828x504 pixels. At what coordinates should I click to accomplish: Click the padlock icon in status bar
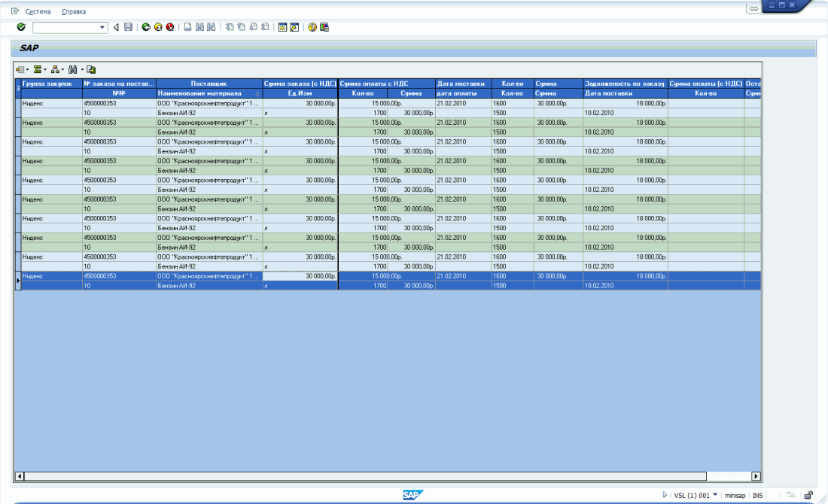click(808, 495)
